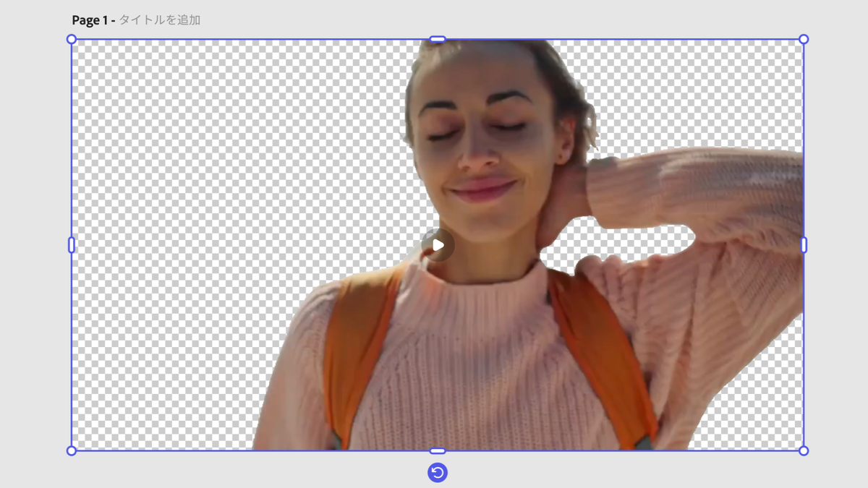Click 'タイトルを追加' page title field
Screen dimensions: 868x488
160,20
